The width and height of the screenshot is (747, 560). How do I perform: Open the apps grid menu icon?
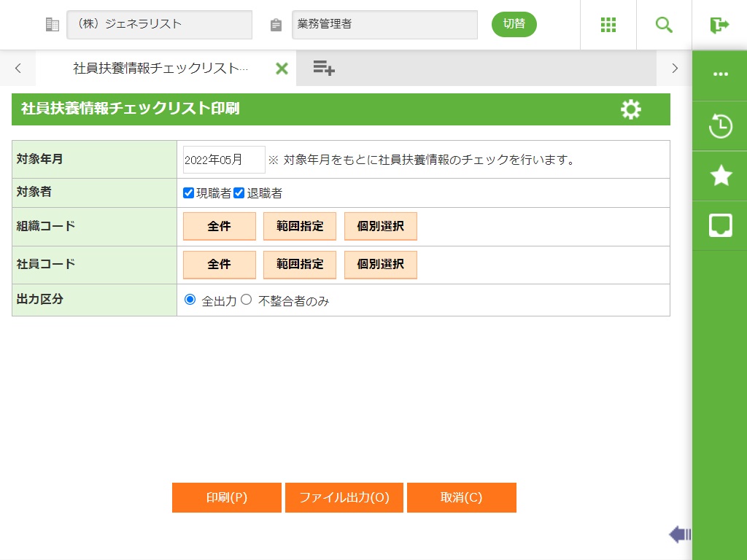[608, 25]
